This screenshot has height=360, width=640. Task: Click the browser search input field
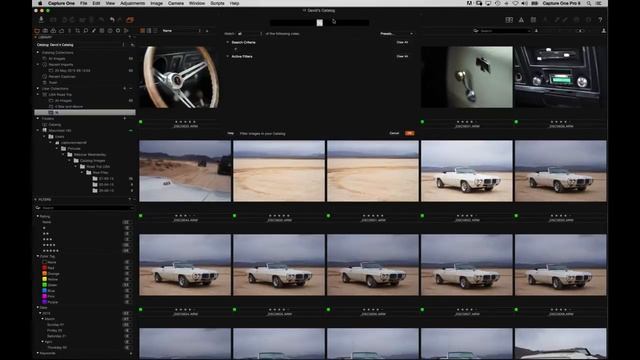coord(504,31)
